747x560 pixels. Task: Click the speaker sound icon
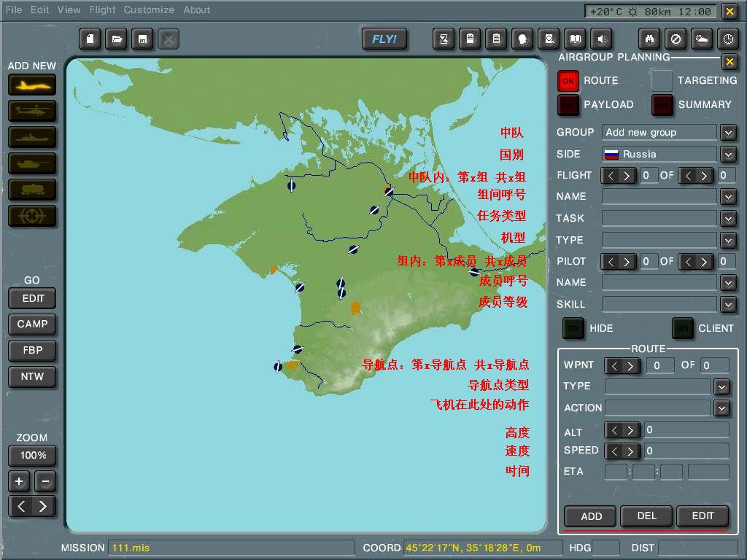pyautogui.click(x=601, y=39)
